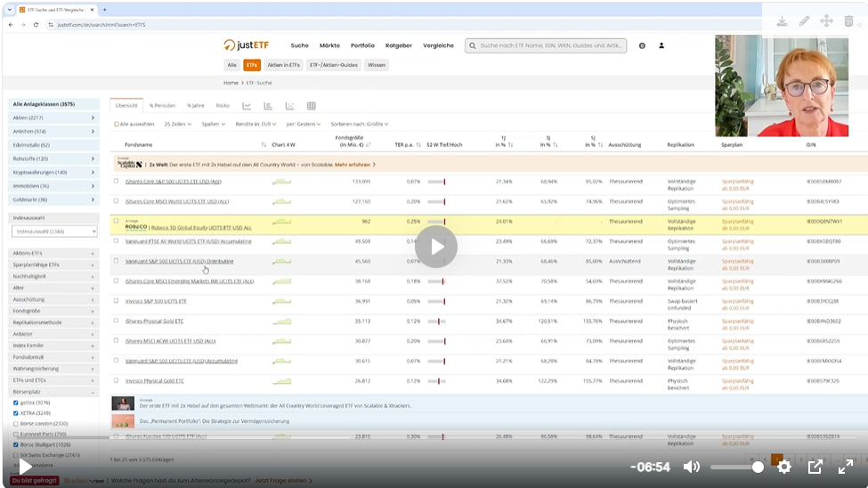Screen dimensions: 868x488
Task: Open the Indexauswahl combo box
Action: 54,232
